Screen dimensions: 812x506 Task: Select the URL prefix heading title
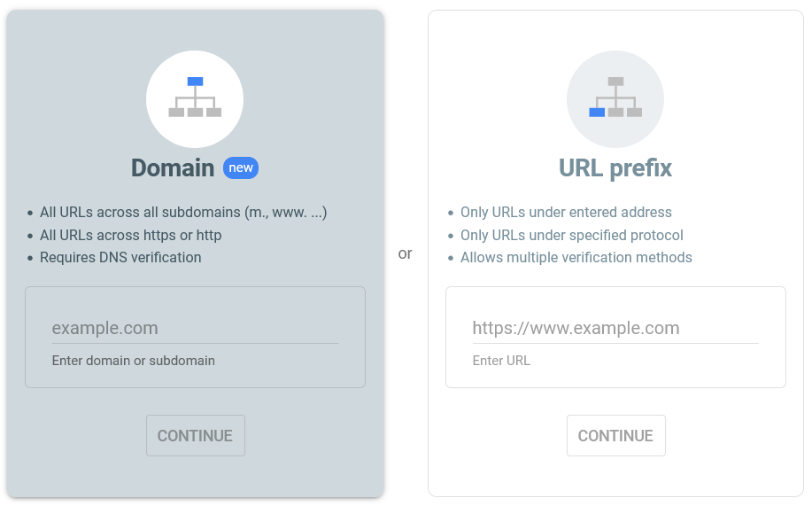coord(615,167)
